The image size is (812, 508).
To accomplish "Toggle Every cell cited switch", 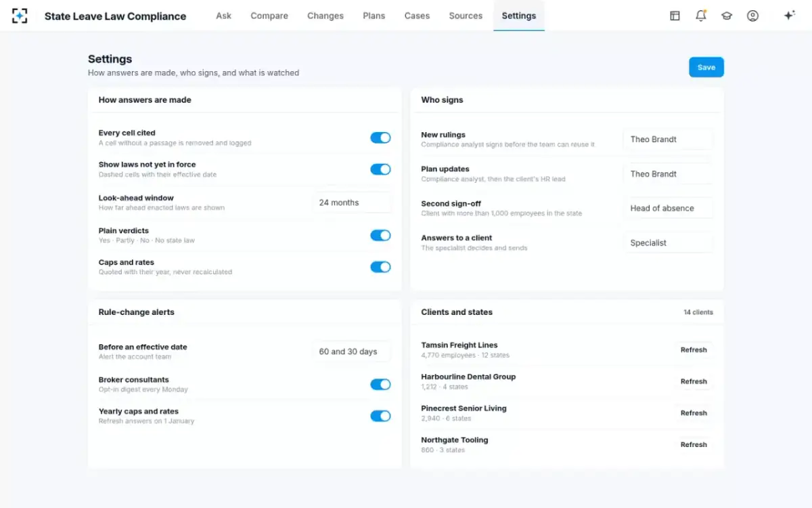I will (380, 137).
